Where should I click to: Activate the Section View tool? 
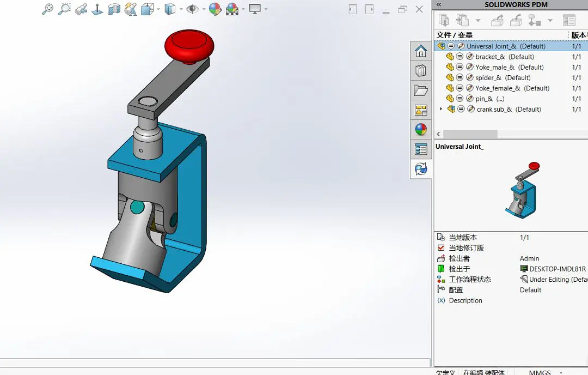pos(114,9)
